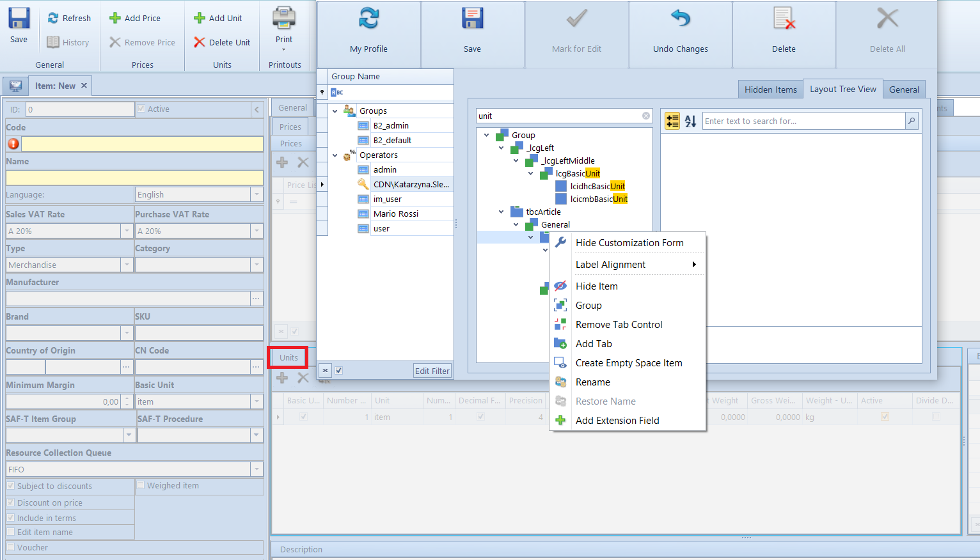Viewport: 980px width, 560px height.
Task: Toggle Weighed item checkbox
Action: 141,485
